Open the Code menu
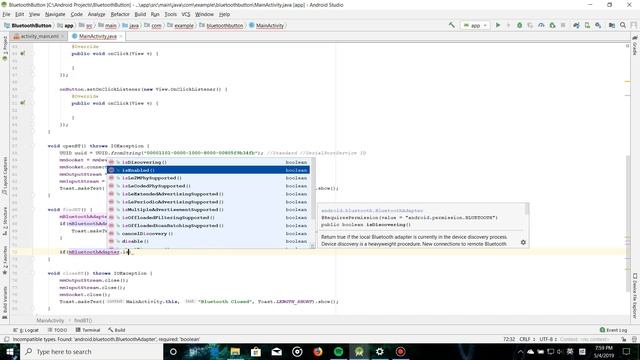Screen dimensions: 640x360 pos(76,14)
